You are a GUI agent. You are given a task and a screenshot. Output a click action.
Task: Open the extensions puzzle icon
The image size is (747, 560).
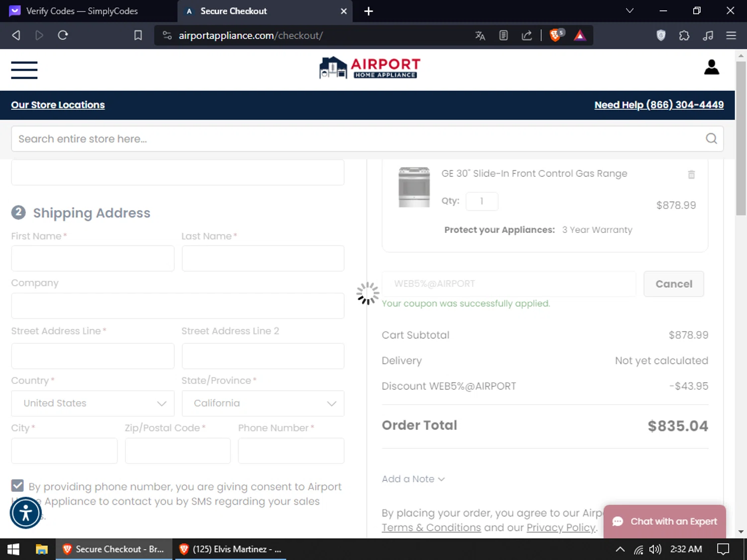pyautogui.click(x=684, y=35)
